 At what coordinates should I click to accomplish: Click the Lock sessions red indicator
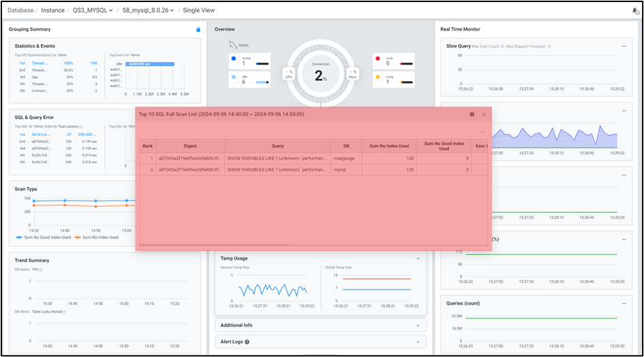click(x=378, y=59)
